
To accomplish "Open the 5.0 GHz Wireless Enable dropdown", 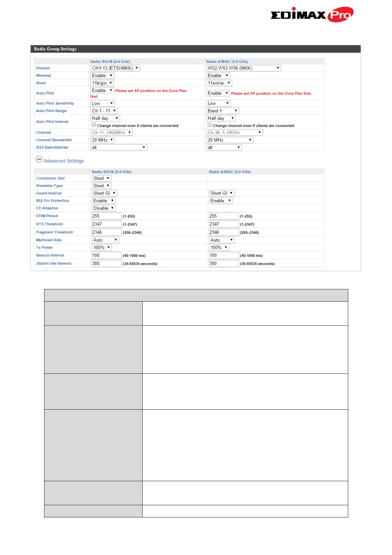I will (x=218, y=76).
